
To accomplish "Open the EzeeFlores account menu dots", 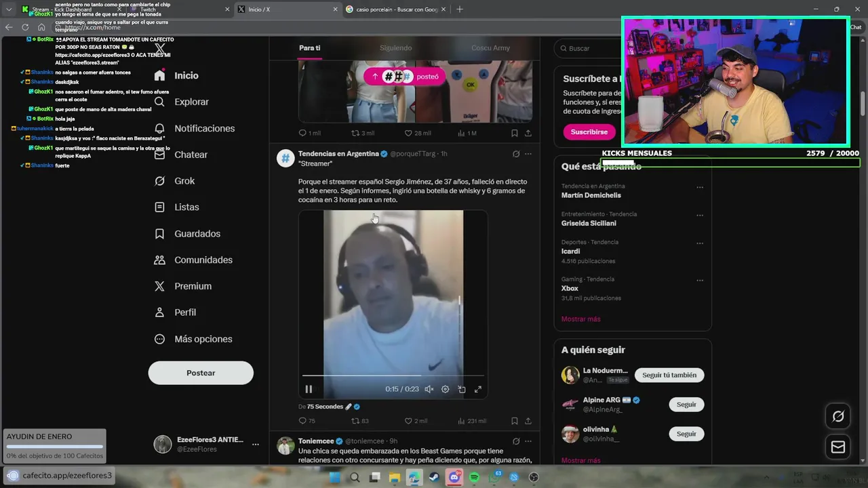I will (x=256, y=445).
